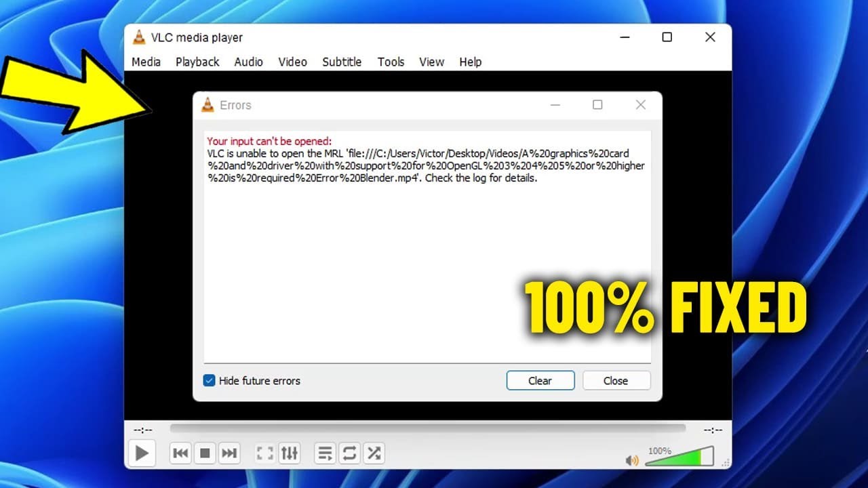The width and height of the screenshot is (868, 488).
Task: Uncheck Hide future errors checkbox
Action: [210, 380]
